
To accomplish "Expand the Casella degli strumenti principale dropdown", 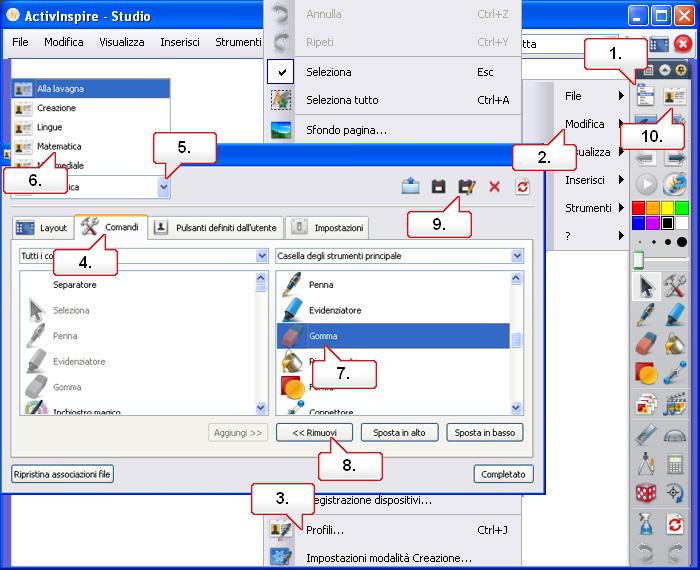I will click(x=517, y=256).
